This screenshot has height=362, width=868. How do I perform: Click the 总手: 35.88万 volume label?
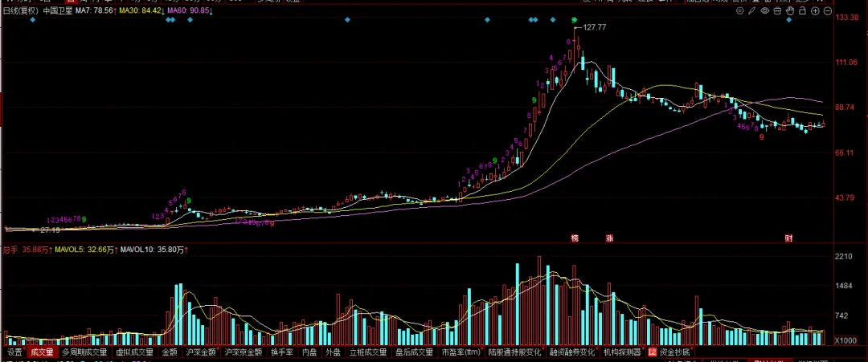point(28,250)
